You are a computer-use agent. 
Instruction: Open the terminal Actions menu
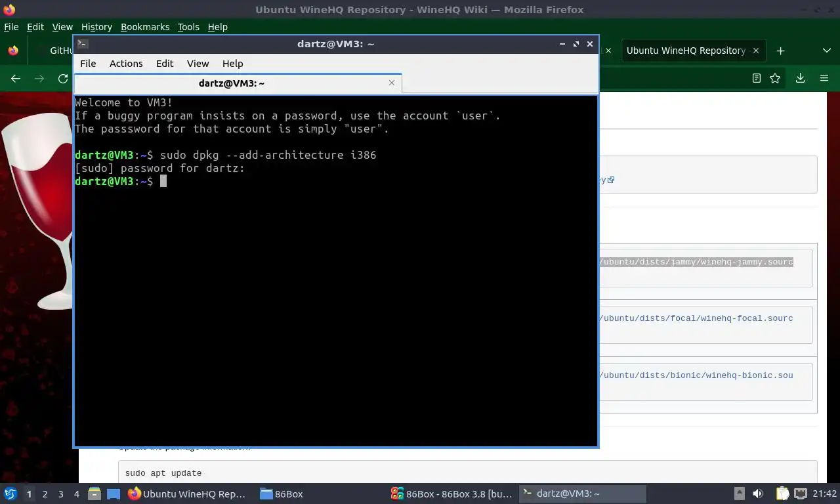click(126, 64)
